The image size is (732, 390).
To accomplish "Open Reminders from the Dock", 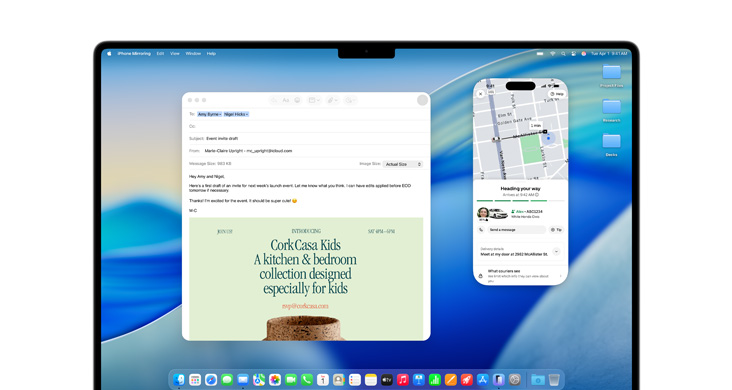I will 355,380.
